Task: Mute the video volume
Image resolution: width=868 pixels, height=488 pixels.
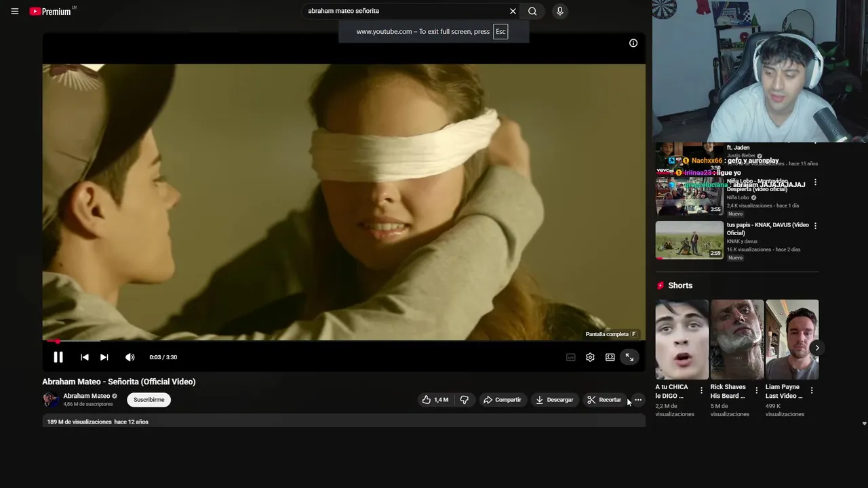Action: 130,357
